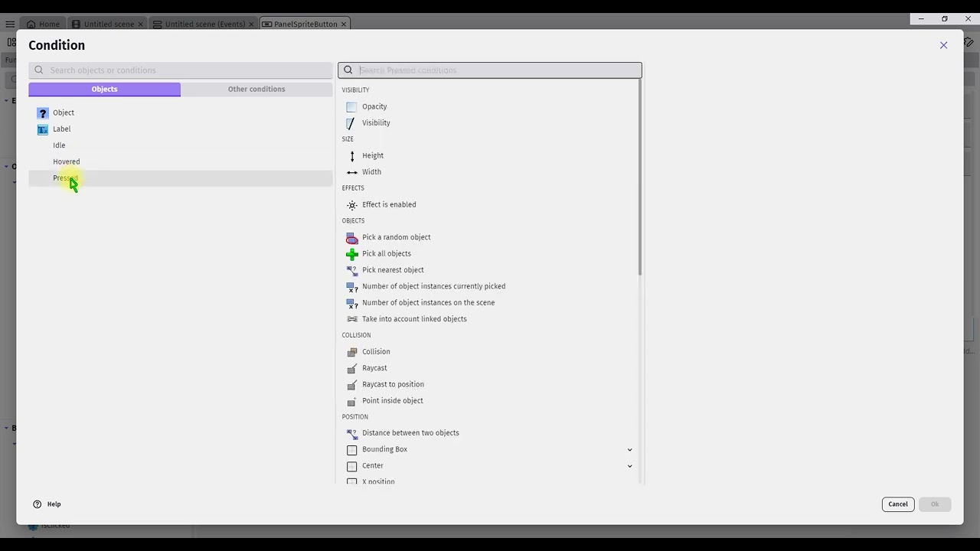Select the Collision condition icon

point(351,352)
